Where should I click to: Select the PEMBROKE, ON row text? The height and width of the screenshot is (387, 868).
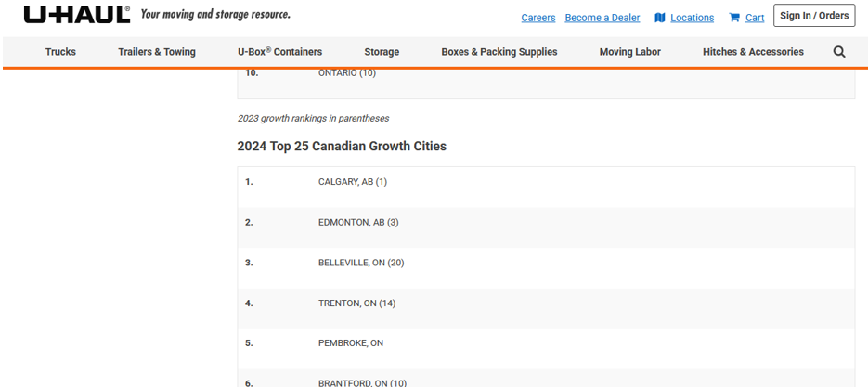click(350, 343)
